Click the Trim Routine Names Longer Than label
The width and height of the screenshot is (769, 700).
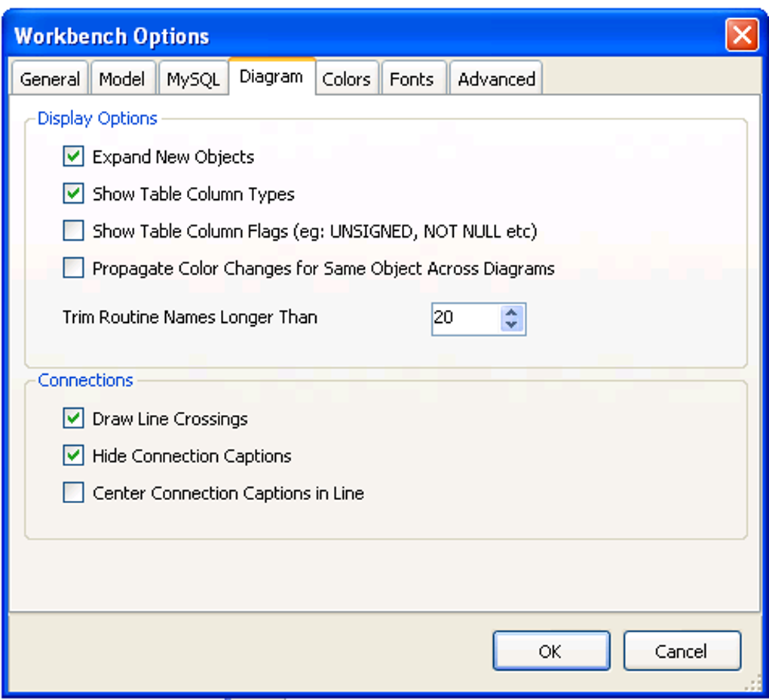[190, 318]
